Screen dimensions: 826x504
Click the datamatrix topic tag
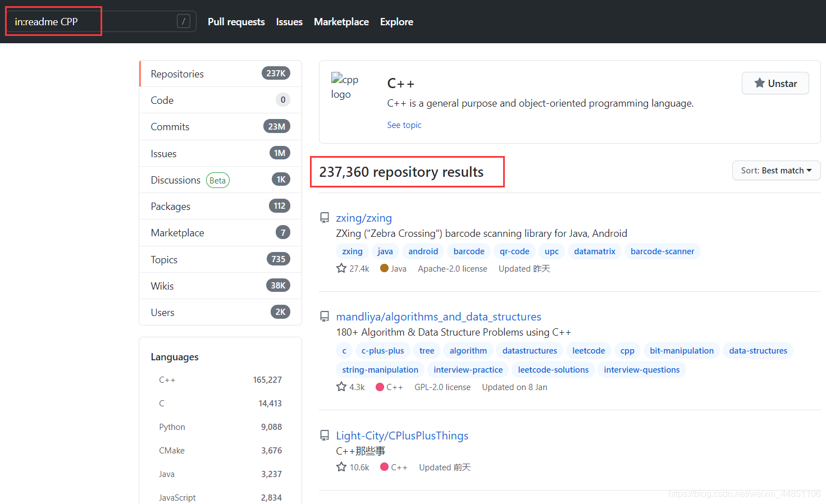pos(595,251)
